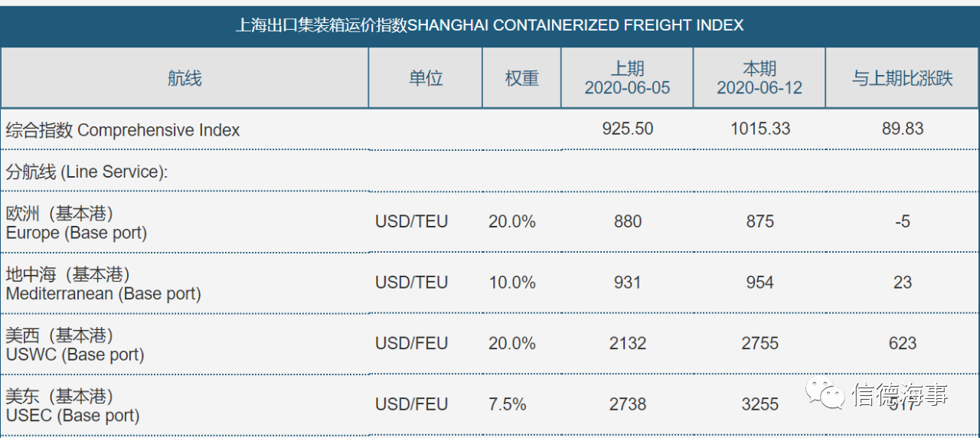Select the Europe (Base port) row
The image size is (980, 438).
(490, 222)
